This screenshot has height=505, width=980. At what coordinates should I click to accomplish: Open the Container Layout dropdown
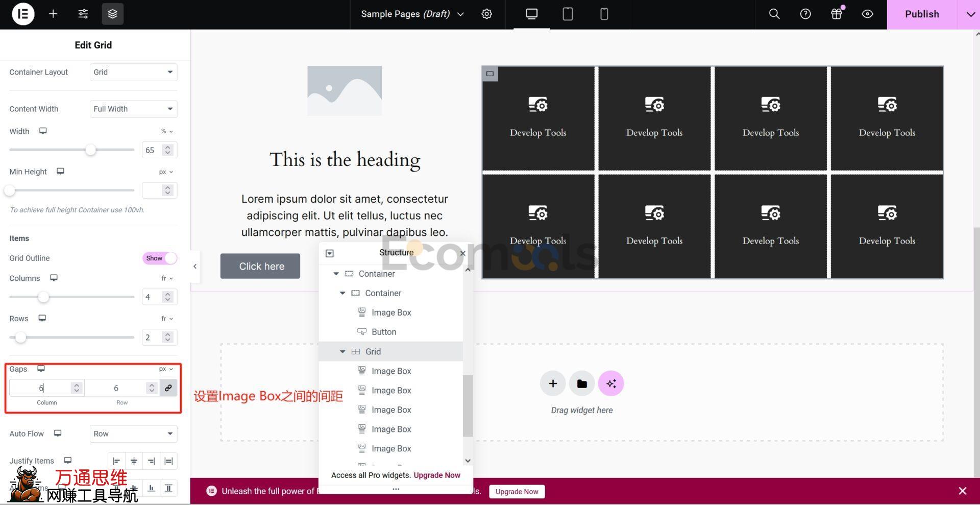click(133, 72)
